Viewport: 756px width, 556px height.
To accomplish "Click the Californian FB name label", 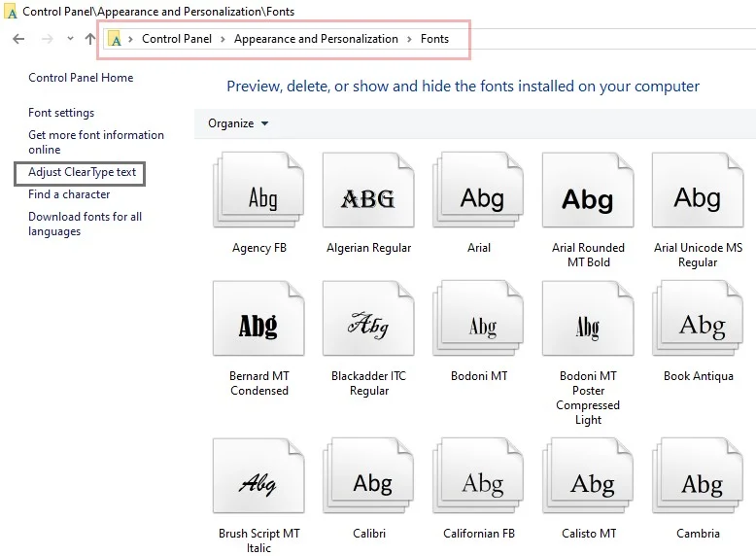I will point(479,534).
